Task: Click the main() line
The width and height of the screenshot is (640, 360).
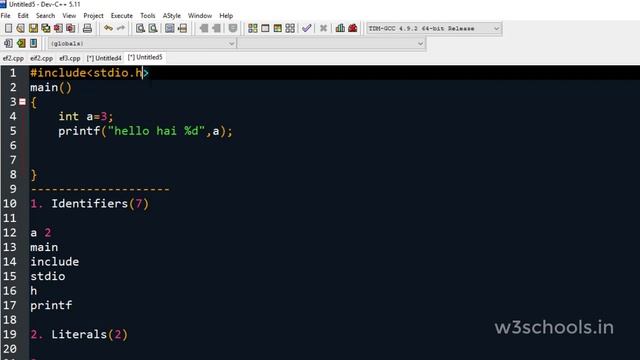Action: [x=51, y=87]
